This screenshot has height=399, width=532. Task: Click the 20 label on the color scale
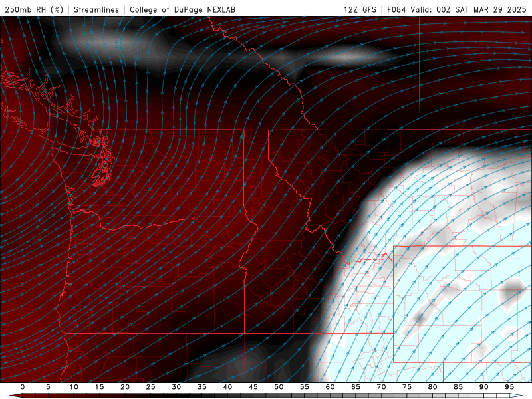(x=125, y=387)
